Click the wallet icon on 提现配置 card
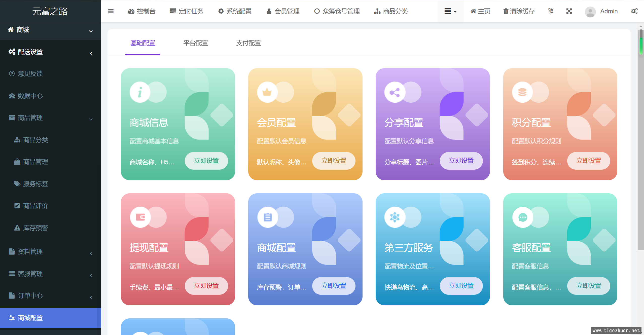 point(140,217)
